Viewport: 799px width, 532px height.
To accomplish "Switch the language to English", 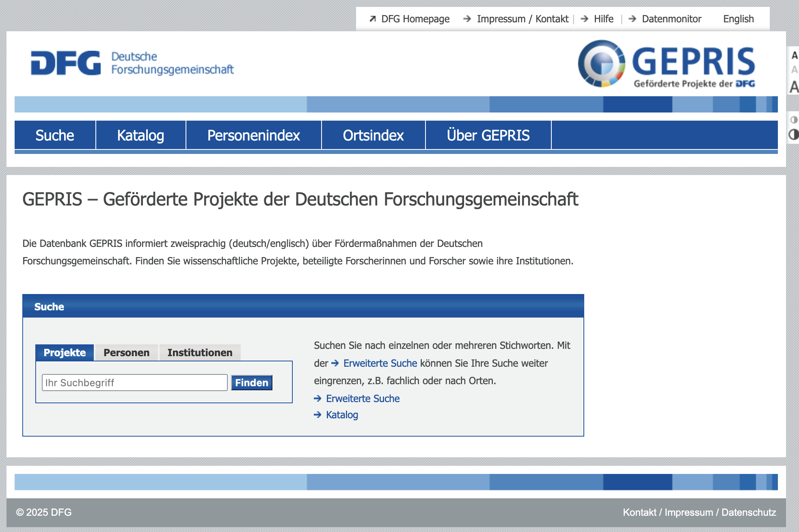I will (x=738, y=19).
